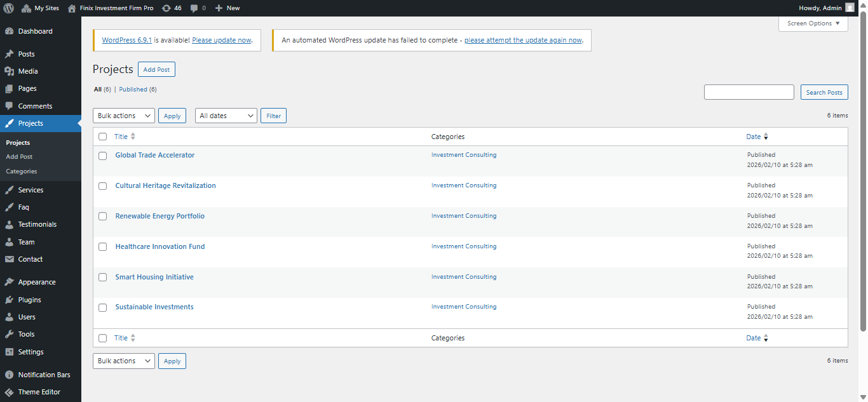868x402 pixels.
Task: Open the Appearance menu in sidebar
Action: click(x=37, y=282)
